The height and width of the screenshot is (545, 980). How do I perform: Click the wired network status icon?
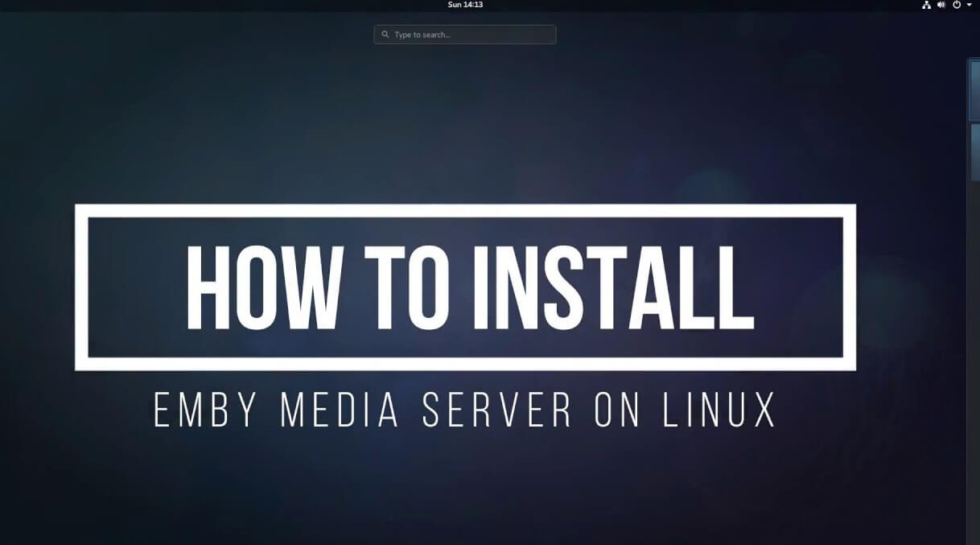pyautogui.click(x=926, y=5)
